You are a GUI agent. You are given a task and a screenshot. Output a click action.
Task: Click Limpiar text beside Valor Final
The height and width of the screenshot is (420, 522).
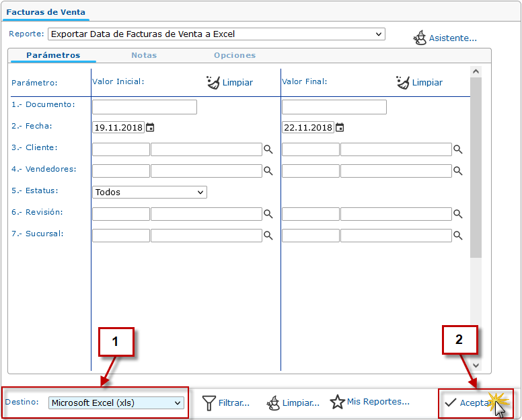pos(427,82)
